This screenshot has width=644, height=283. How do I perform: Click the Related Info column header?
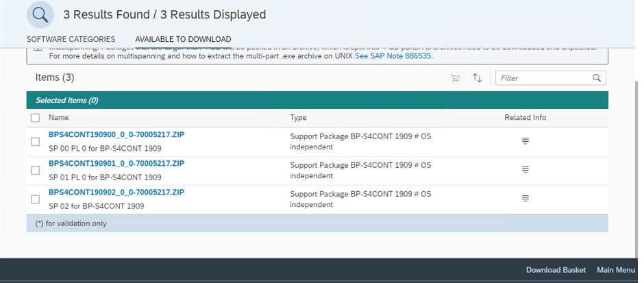(525, 117)
